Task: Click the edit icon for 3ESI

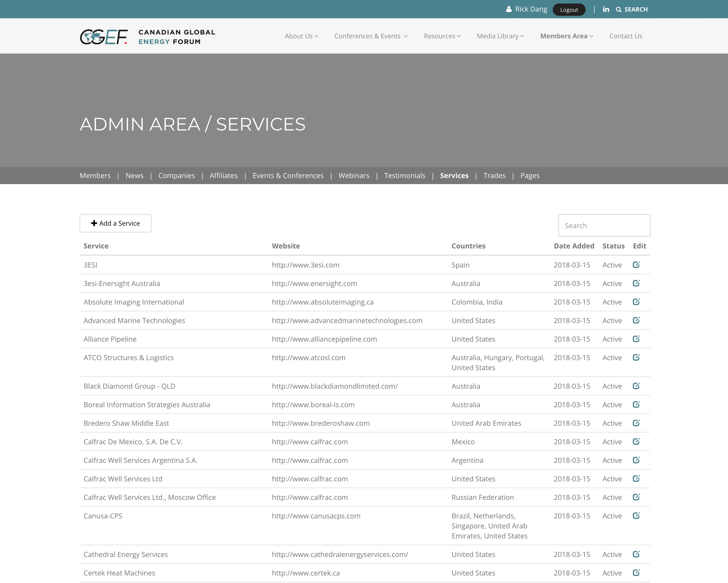Action: (636, 264)
